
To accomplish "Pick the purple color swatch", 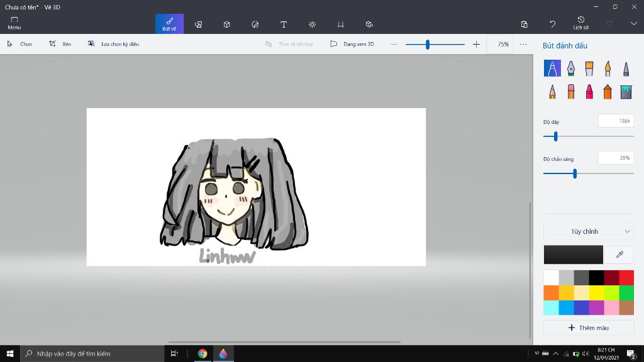I will coord(596,307).
